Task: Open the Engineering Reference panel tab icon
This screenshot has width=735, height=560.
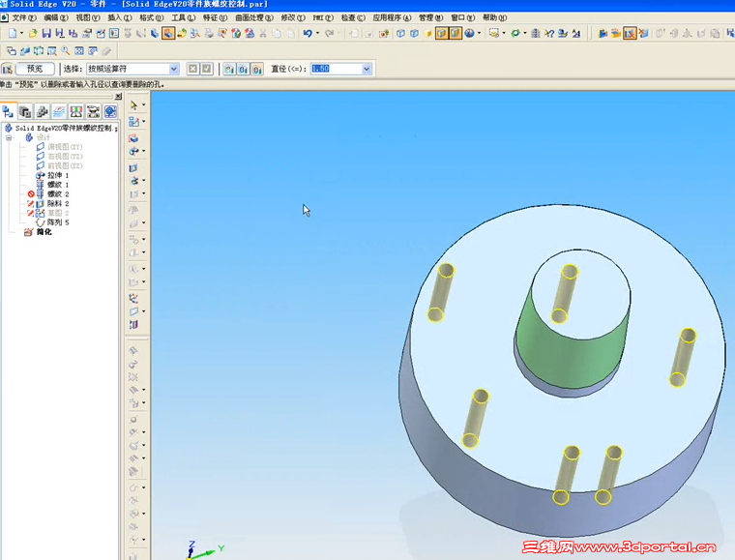Action: point(110,111)
